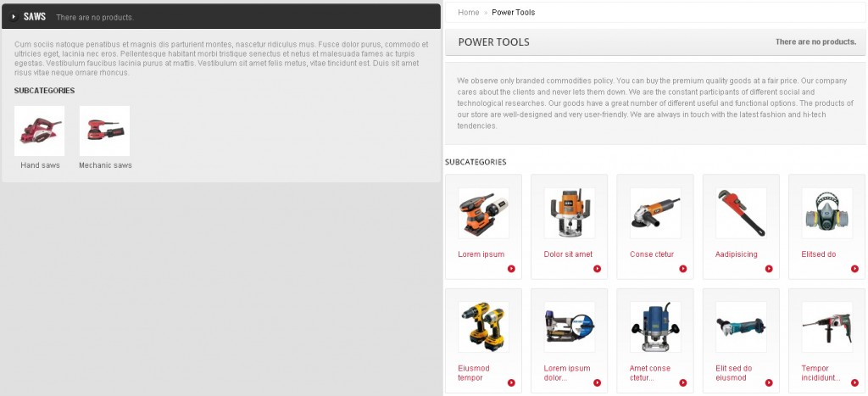Open the Mechanic saws subcategory link
This screenshot has height=396, width=868.
pyautogui.click(x=105, y=165)
